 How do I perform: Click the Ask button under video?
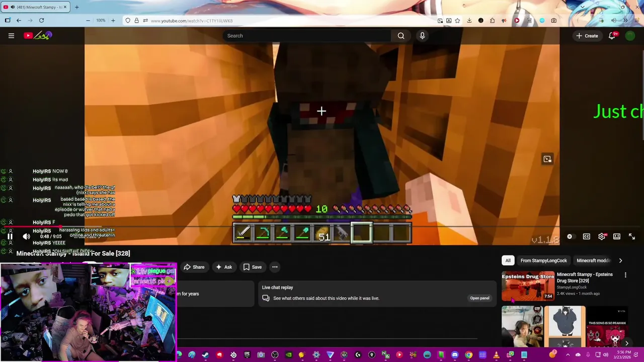pos(223,267)
